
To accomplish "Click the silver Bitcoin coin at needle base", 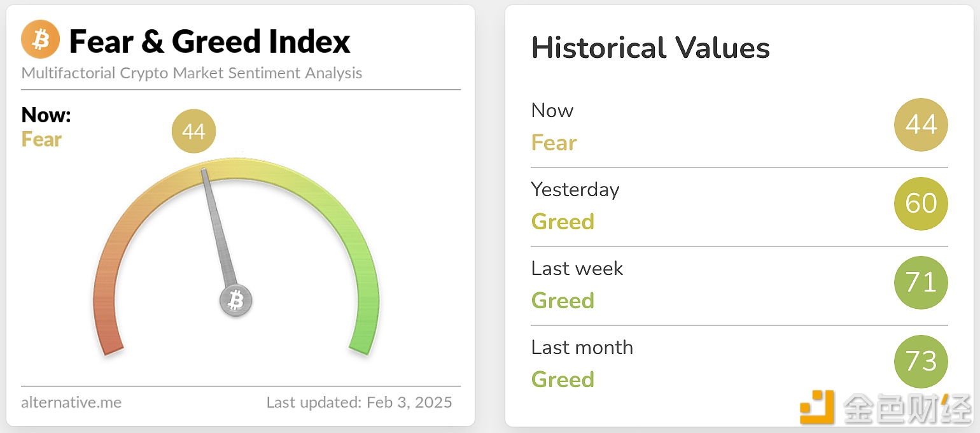I will [236, 300].
